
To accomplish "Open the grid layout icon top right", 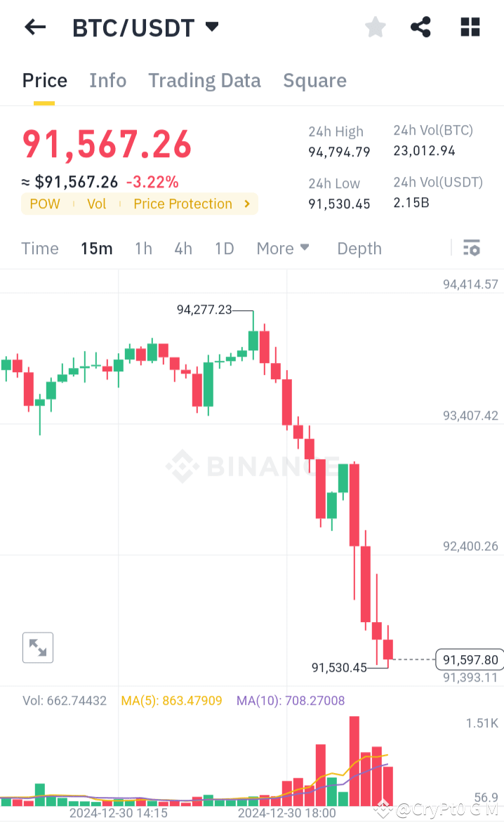I will [469, 27].
